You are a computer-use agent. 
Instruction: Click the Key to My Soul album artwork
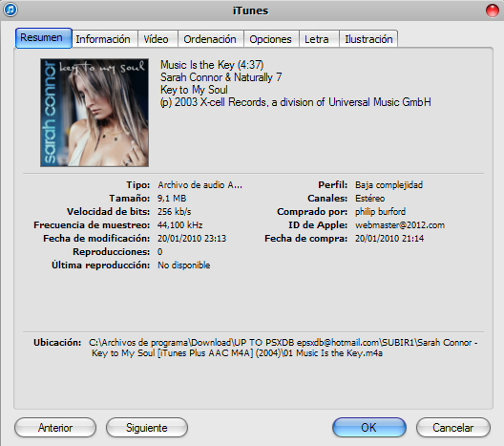[x=94, y=113]
